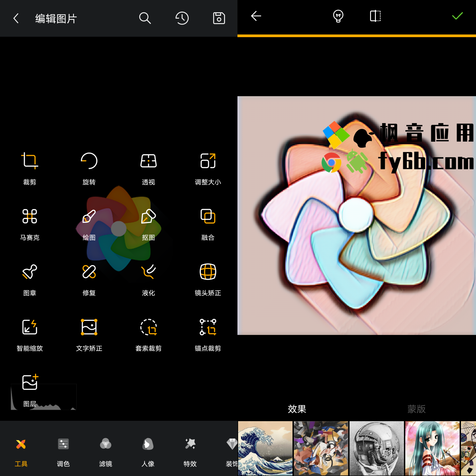Open the 融合 blend tool
Viewport: 476px width, 476px height.
pos(208,224)
